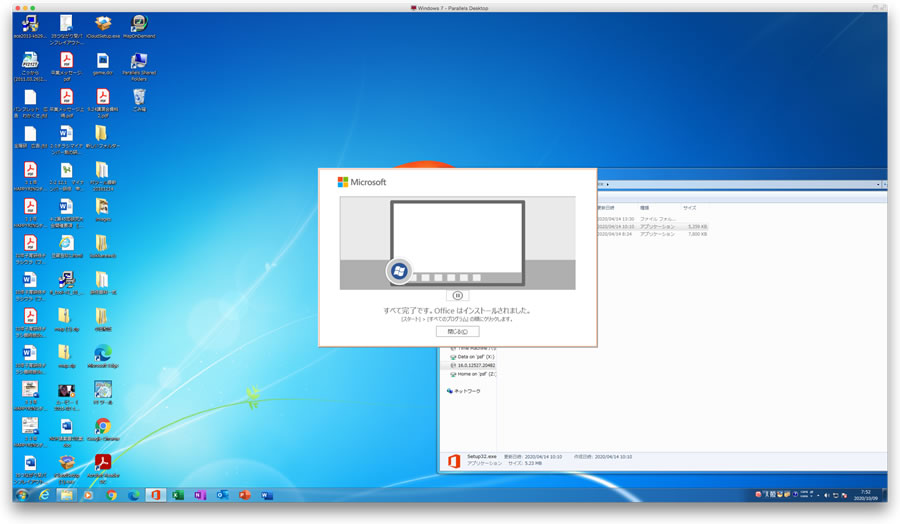Open Google Chrome from the taskbar
Screen dimensions: 900x524
111,495
